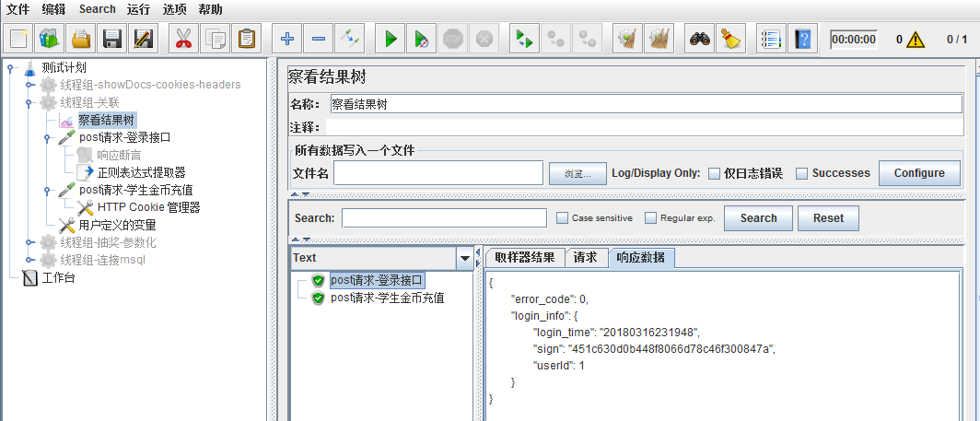The height and width of the screenshot is (421, 980).
Task: Click the 文件名 input field
Action: tap(438, 173)
